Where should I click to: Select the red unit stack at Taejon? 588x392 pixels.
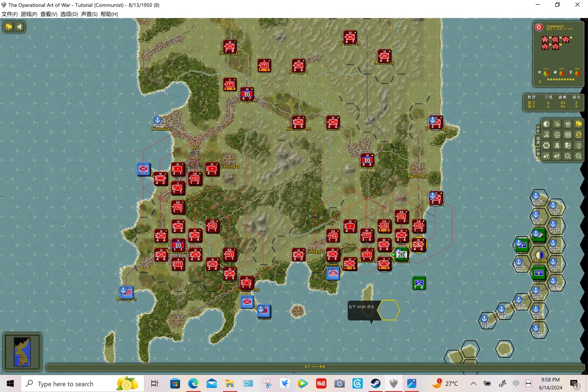[x=247, y=94]
